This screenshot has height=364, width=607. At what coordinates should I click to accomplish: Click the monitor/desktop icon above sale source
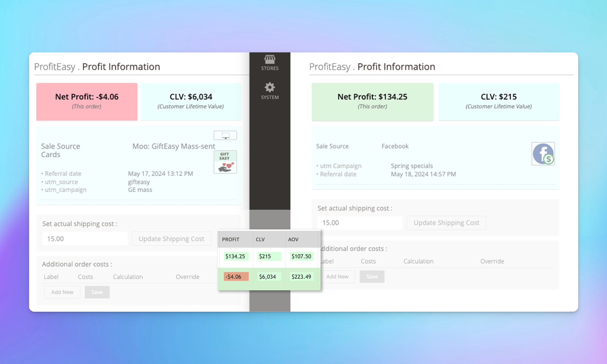click(226, 135)
